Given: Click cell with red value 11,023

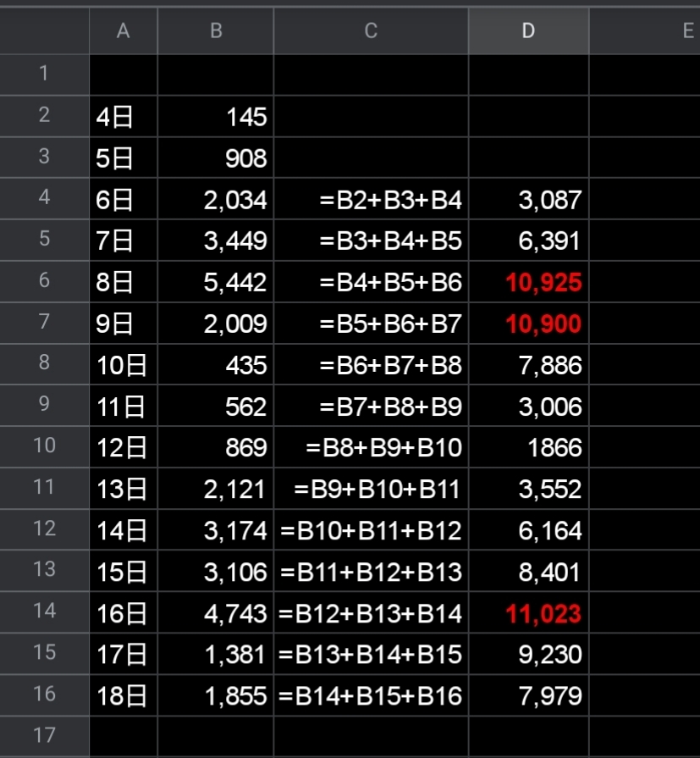Looking at the screenshot, I should [x=528, y=613].
